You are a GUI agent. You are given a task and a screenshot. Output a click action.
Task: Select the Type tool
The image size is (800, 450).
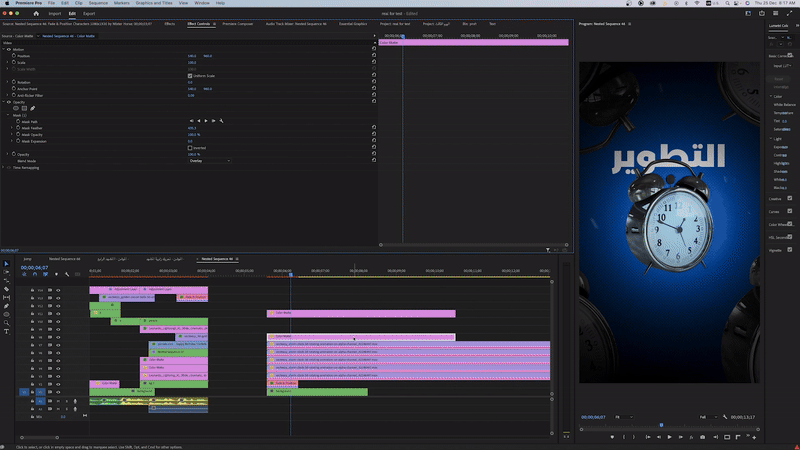(6, 331)
